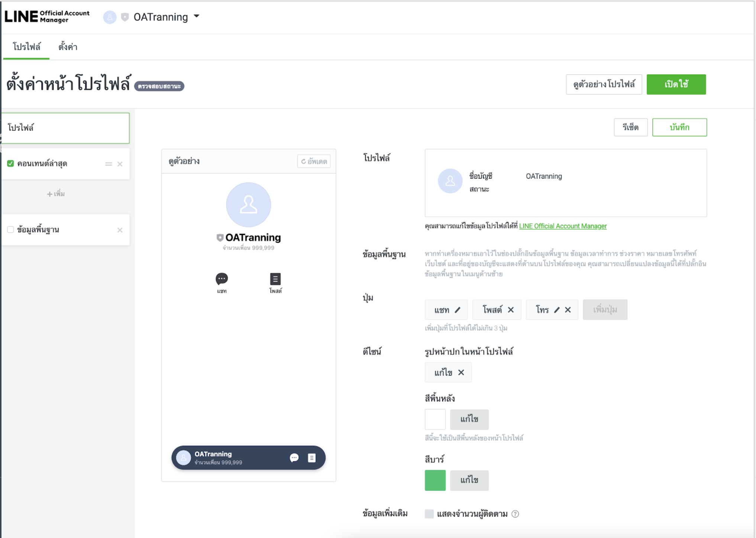Toggle the แสดงจำนวนผู้ติดตาม checkbox
The height and width of the screenshot is (538, 756).
click(429, 514)
